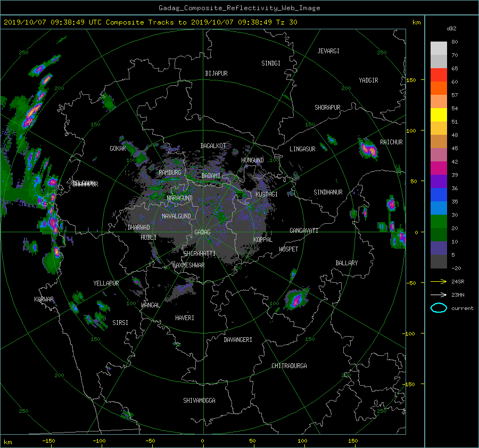This screenshot has width=479, height=448.
Task: Click the BAGALKOT city label
Action: (x=213, y=146)
